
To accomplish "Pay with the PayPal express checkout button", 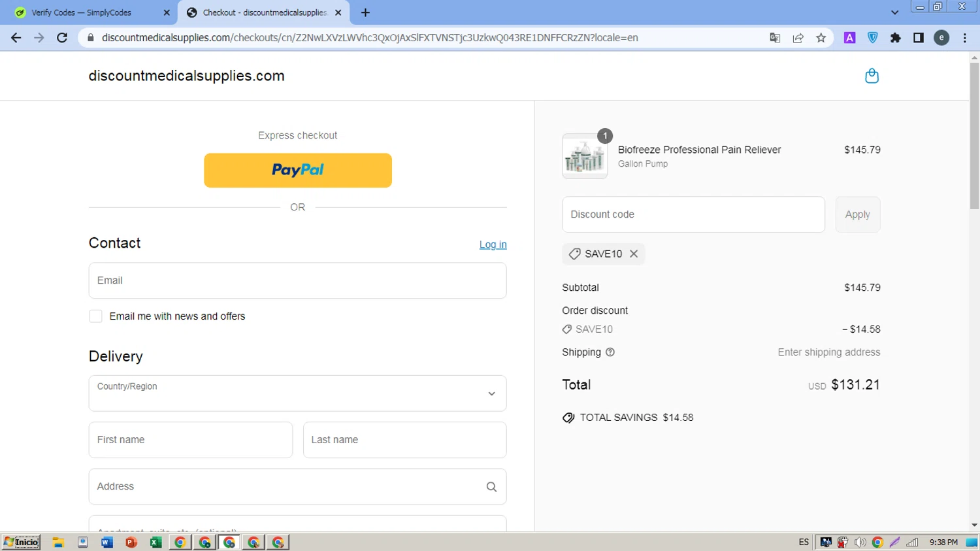I will (297, 171).
